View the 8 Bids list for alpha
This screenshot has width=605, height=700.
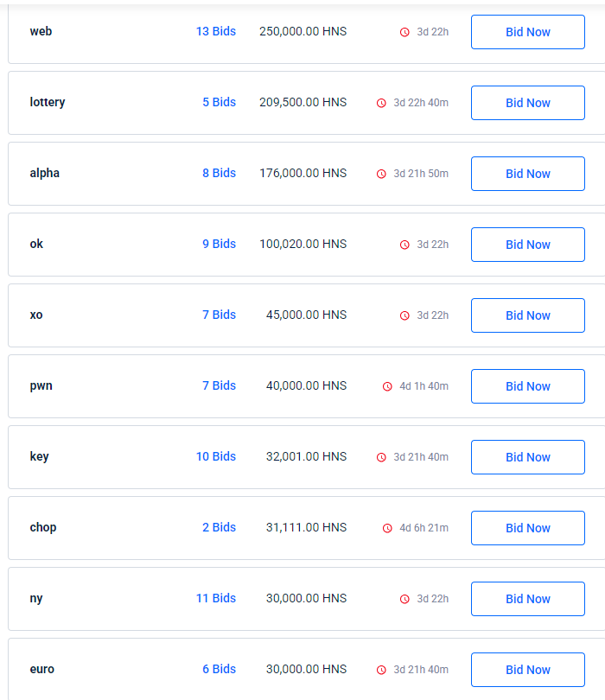[219, 173]
